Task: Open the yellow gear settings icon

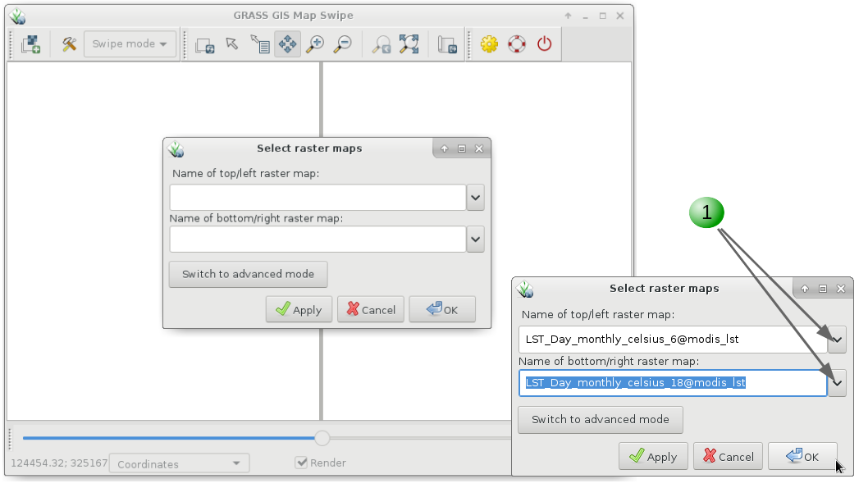Action: pos(489,44)
